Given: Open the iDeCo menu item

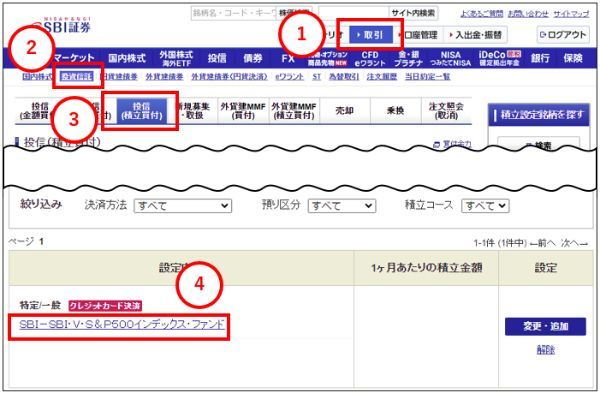Looking at the screenshot, I should tap(499, 59).
